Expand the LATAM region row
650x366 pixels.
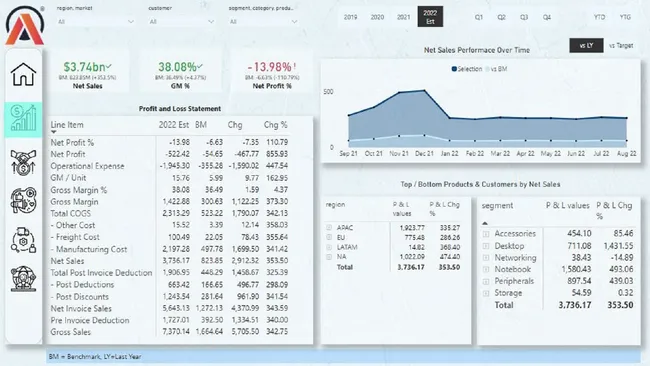point(329,247)
